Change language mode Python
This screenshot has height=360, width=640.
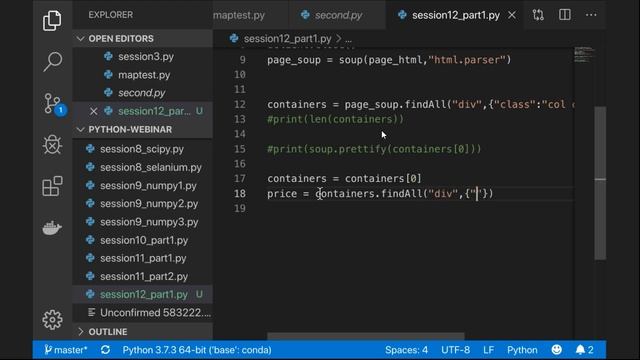coord(522,350)
